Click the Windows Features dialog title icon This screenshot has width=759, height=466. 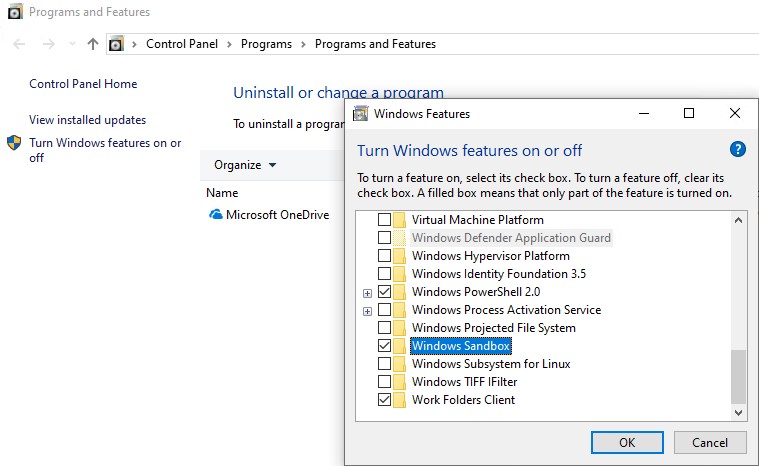(360, 114)
